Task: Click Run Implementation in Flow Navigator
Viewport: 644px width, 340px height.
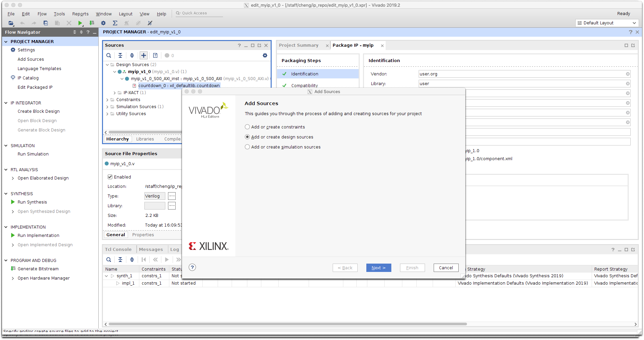Action: (x=38, y=236)
